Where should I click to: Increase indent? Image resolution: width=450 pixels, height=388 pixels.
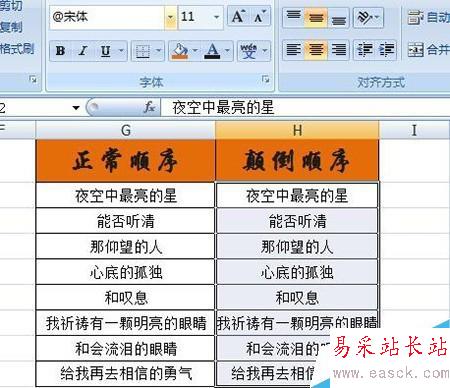click(x=386, y=50)
